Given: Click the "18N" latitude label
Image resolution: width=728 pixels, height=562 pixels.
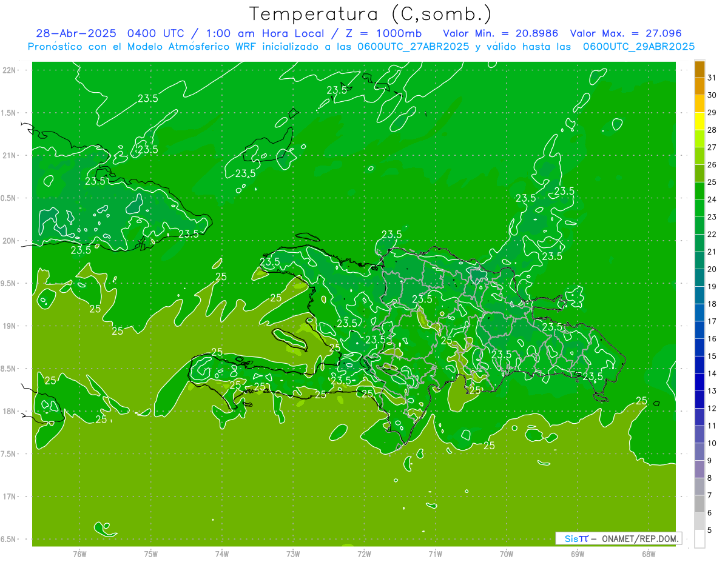Looking at the screenshot, I should 10,411.
